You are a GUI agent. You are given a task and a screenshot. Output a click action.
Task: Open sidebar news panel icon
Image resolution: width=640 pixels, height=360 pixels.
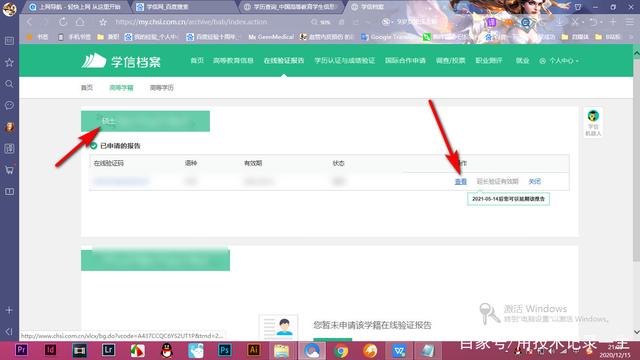[9, 41]
